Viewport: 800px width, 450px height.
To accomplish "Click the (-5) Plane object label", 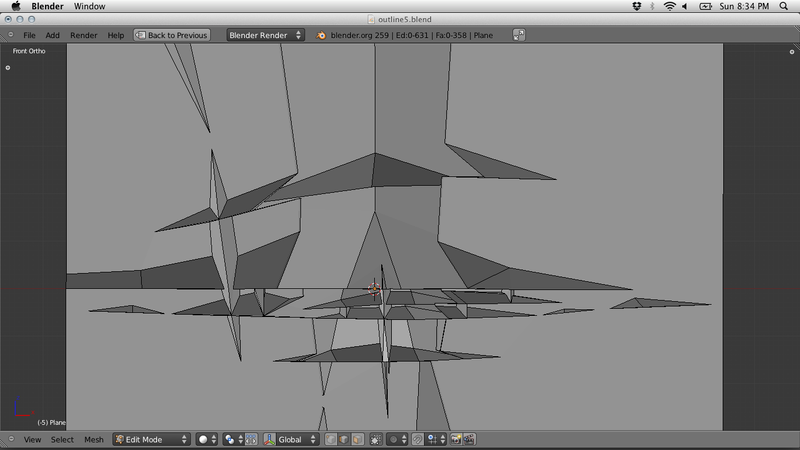I will [52, 422].
